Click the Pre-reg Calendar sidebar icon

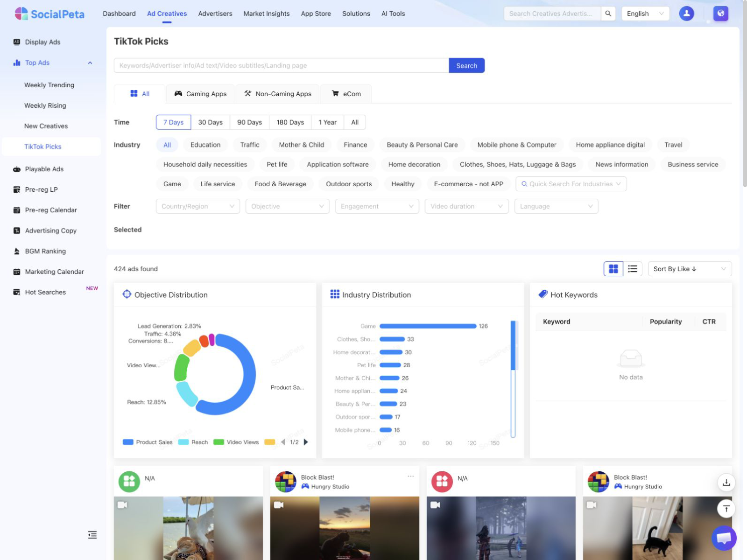17,210
